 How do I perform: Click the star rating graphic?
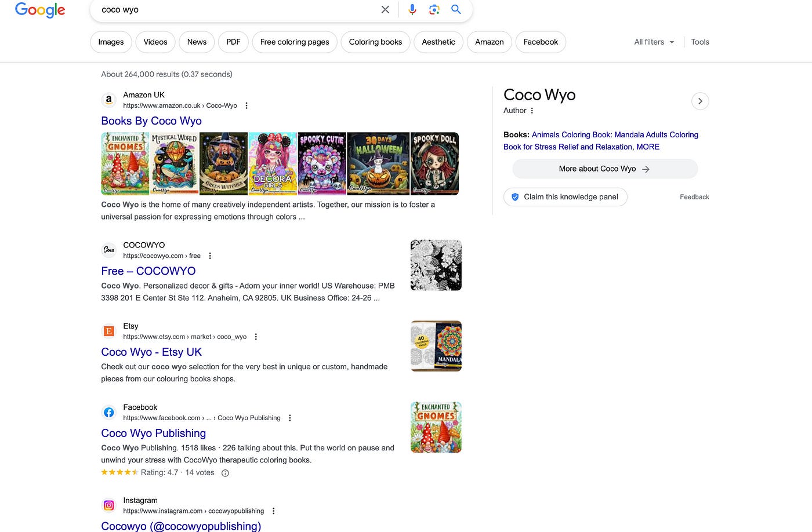coord(119,472)
